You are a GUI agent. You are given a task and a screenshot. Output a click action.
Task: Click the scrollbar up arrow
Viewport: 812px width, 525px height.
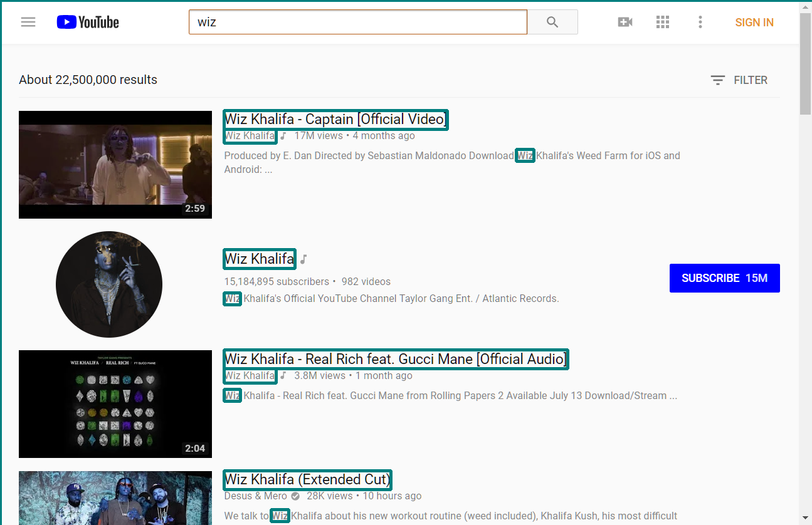806,6
